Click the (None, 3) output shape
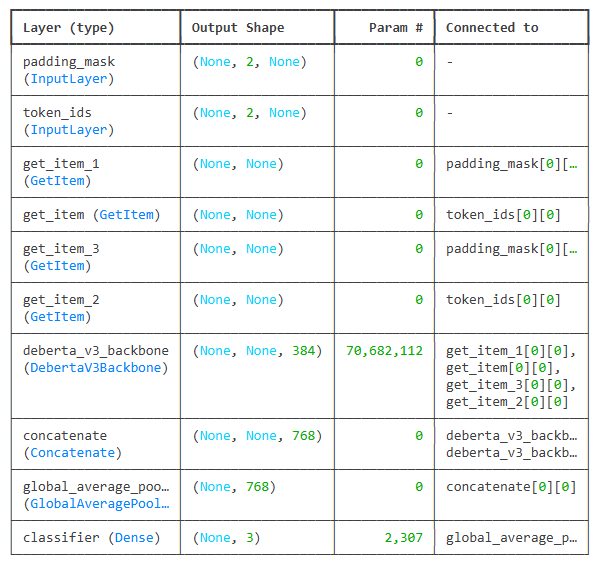Image resolution: width=599 pixels, height=567 pixels. (x=227, y=538)
